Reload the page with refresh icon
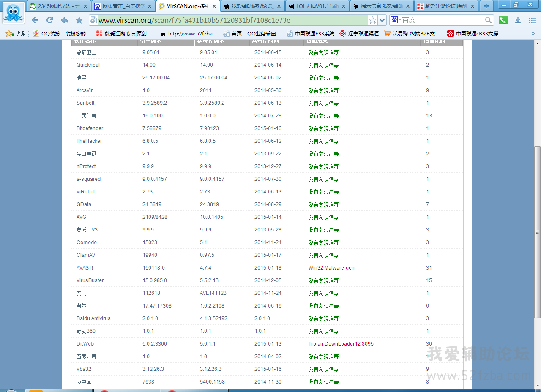Viewport: 541px width, 392px height. point(49,20)
